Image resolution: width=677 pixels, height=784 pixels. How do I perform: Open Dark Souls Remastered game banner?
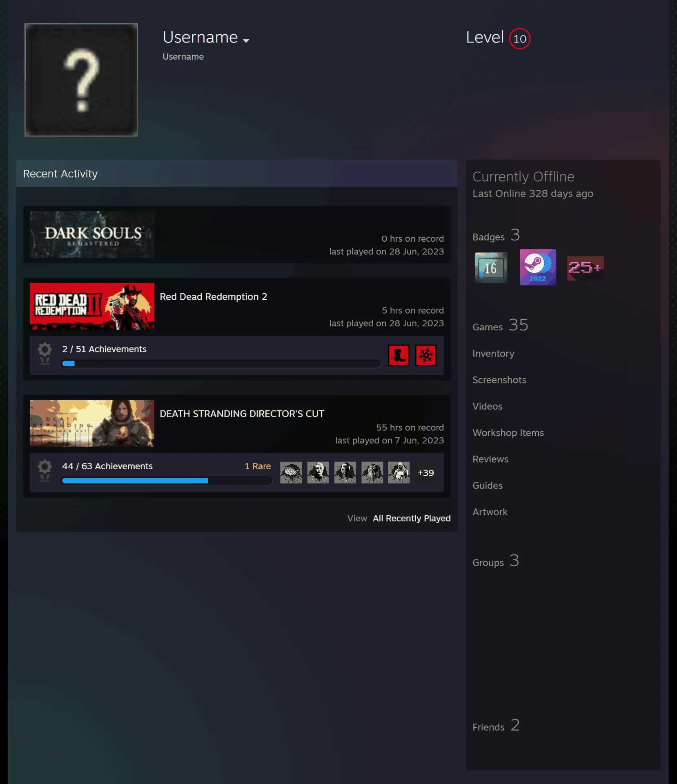tap(92, 235)
